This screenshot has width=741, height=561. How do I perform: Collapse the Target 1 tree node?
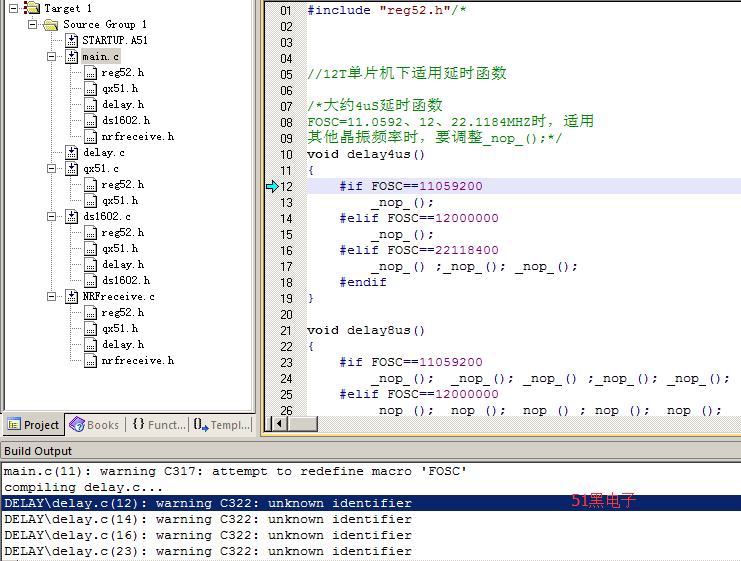click(x=14, y=8)
